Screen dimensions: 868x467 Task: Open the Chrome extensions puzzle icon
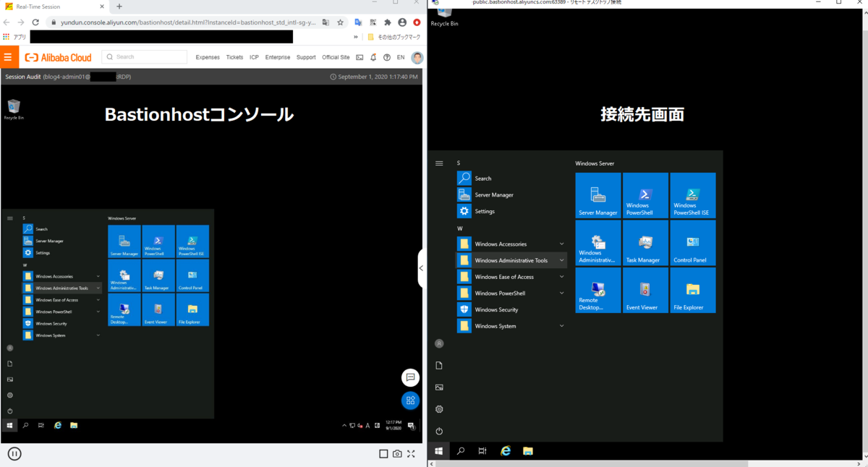[x=388, y=22]
